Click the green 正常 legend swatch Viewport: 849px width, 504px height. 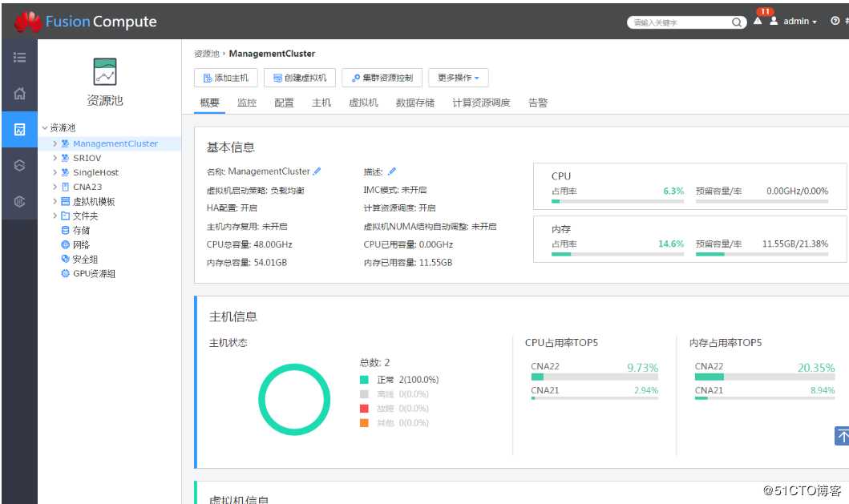click(x=365, y=380)
